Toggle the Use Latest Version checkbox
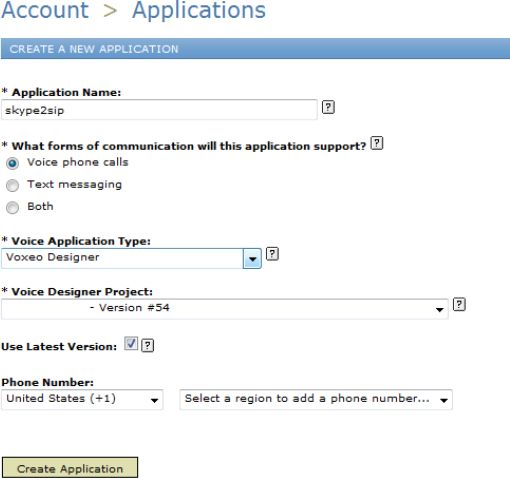 (131, 343)
